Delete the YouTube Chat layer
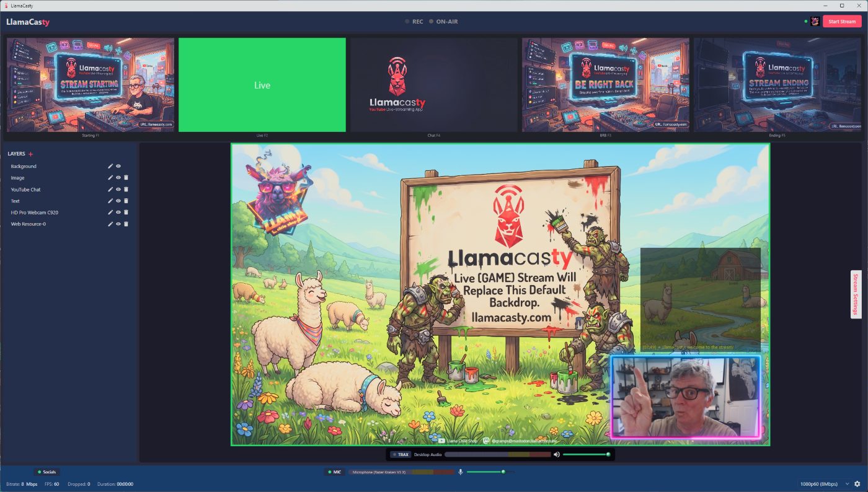Screen dimensions: 868x492 click(x=126, y=190)
